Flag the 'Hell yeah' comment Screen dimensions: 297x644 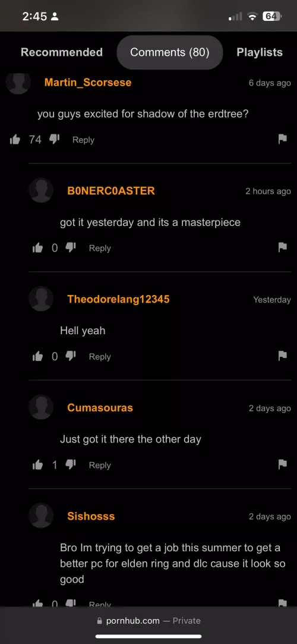coord(282,356)
